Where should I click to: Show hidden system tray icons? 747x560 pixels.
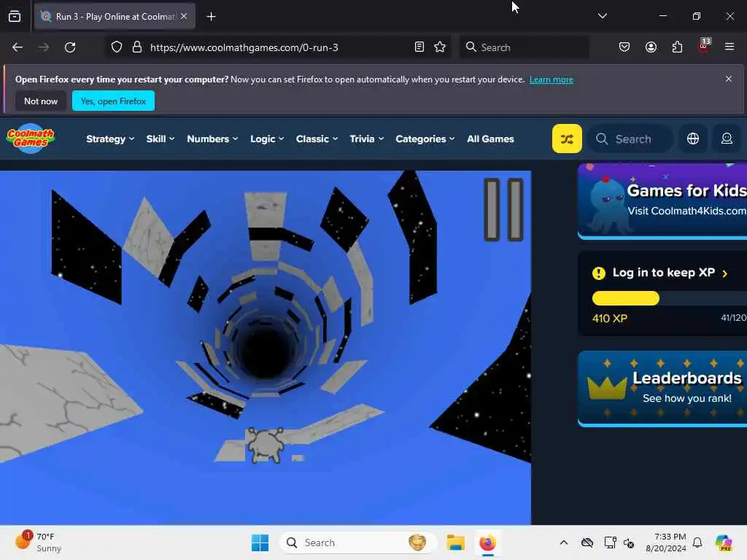[564, 542]
